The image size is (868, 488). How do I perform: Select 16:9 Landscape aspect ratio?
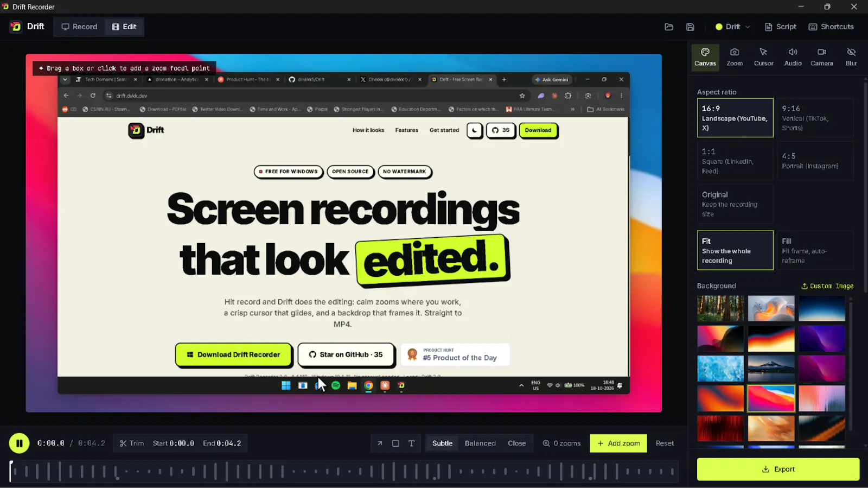click(x=735, y=118)
